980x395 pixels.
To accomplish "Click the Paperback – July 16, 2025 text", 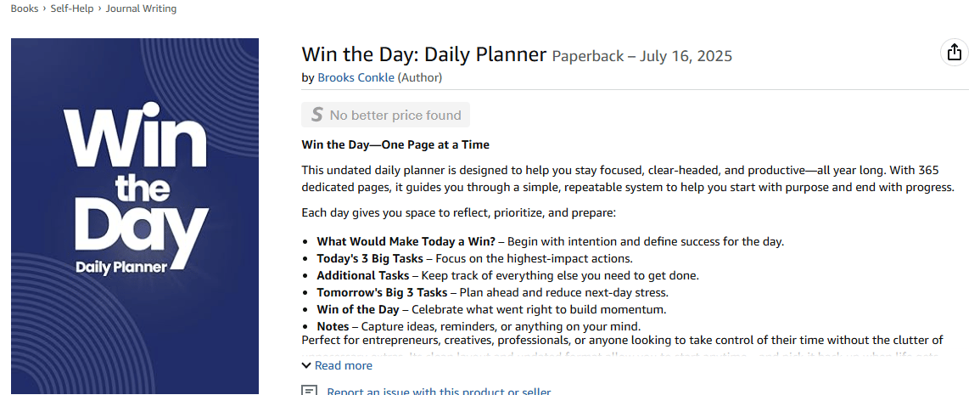I will 641,56.
